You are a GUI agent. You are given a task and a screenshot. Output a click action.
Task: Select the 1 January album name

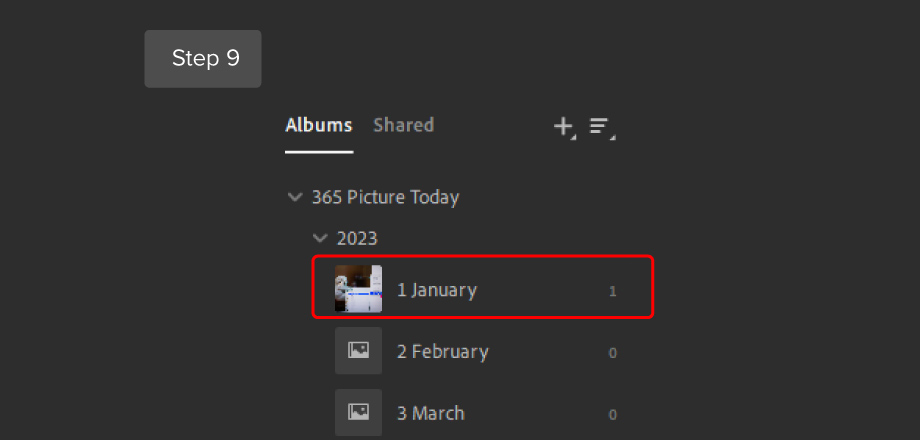437,290
